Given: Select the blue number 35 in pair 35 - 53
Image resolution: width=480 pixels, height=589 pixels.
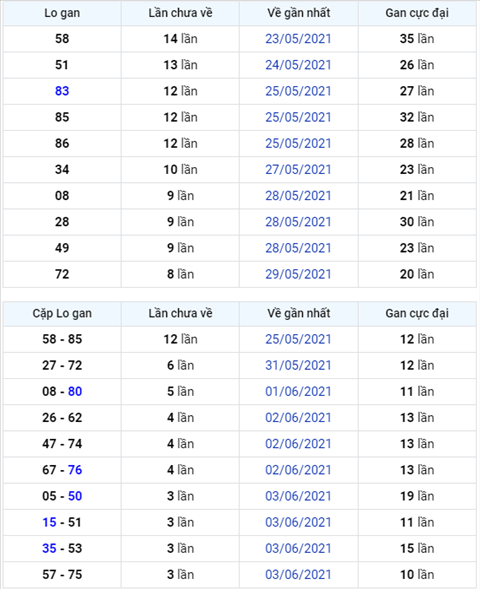Looking at the screenshot, I should click(49, 548).
